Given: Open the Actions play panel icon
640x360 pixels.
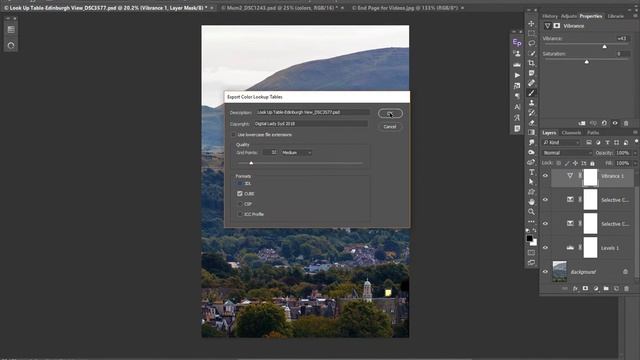Looking at the screenshot, I should [517, 75].
